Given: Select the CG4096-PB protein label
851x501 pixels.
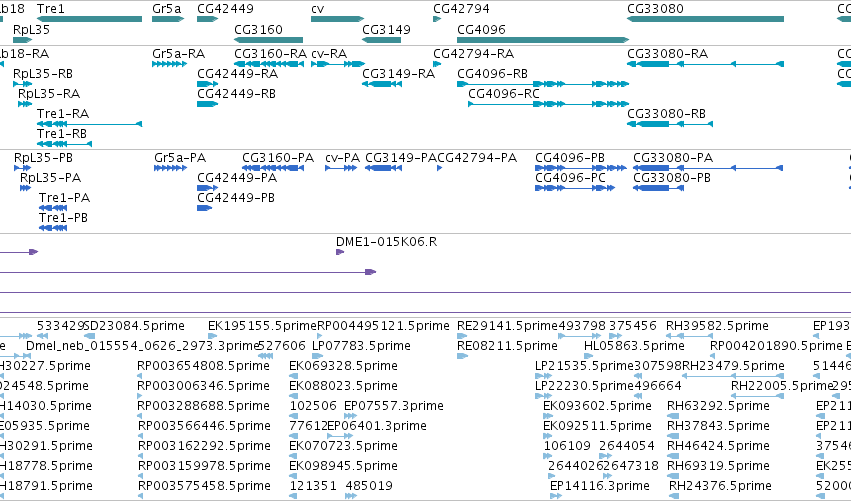Looking at the screenshot, I should tap(570, 158).
